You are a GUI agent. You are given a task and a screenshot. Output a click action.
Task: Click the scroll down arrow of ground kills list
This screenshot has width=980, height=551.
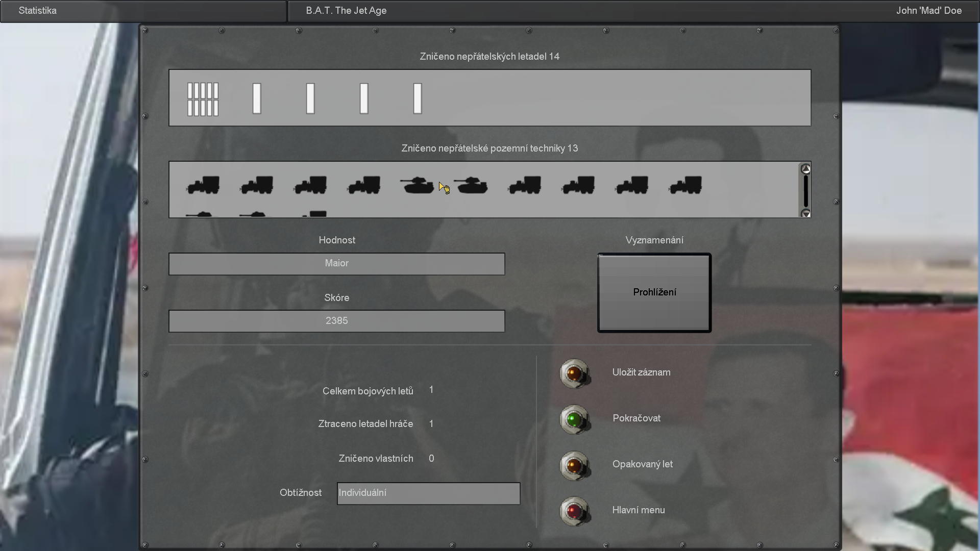[x=805, y=213]
